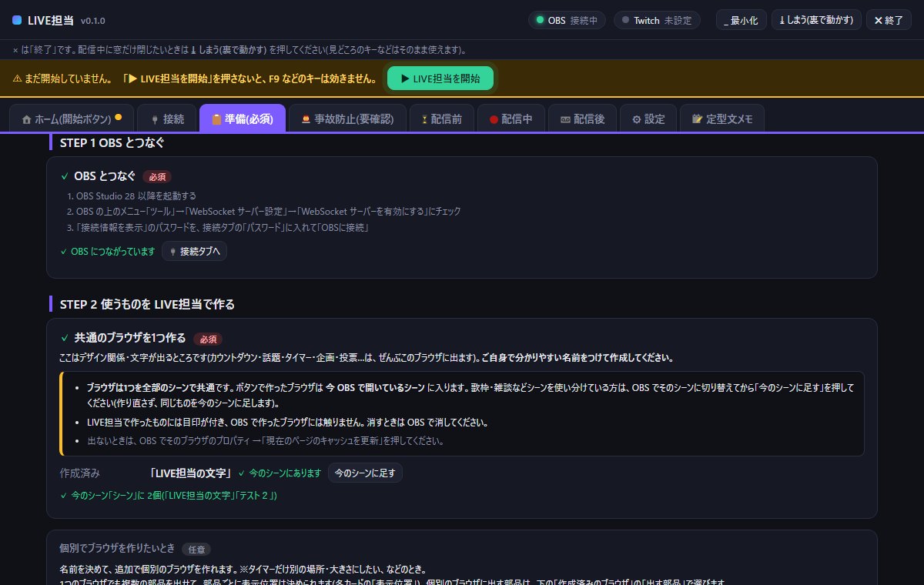Click the STEP 2 使うものを LIVE担当で作る heading
This screenshot has width=924, height=585.
coord(147,304)
